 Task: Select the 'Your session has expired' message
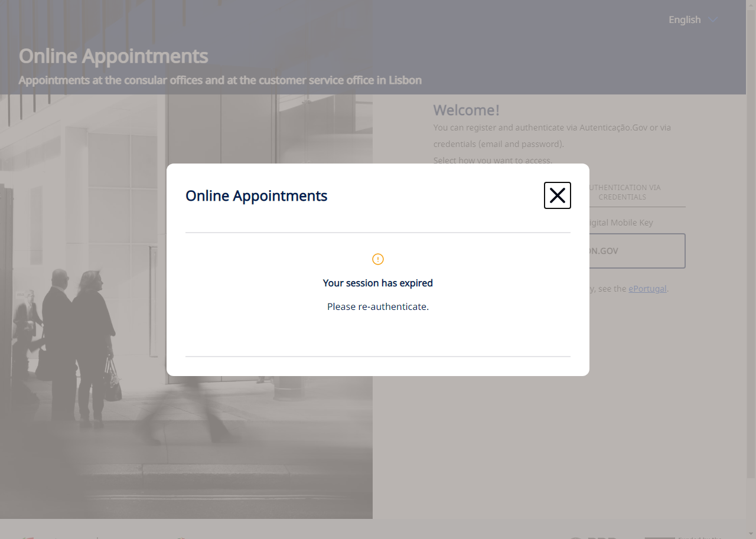(x=378, y=283)
